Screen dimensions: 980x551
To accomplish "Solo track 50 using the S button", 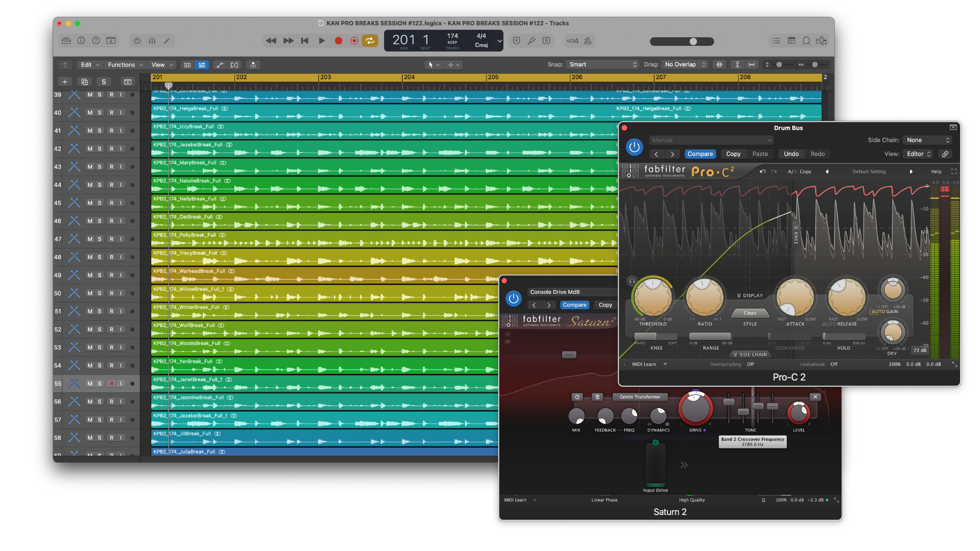I will 100,293.
